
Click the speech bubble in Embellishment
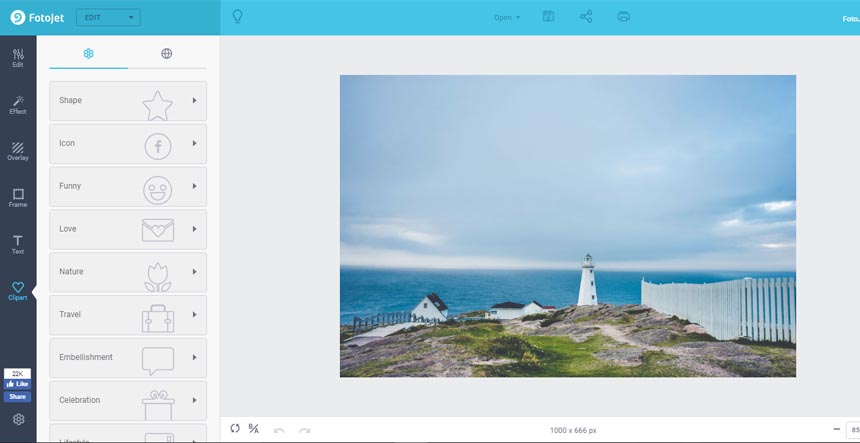coord(158,361)
